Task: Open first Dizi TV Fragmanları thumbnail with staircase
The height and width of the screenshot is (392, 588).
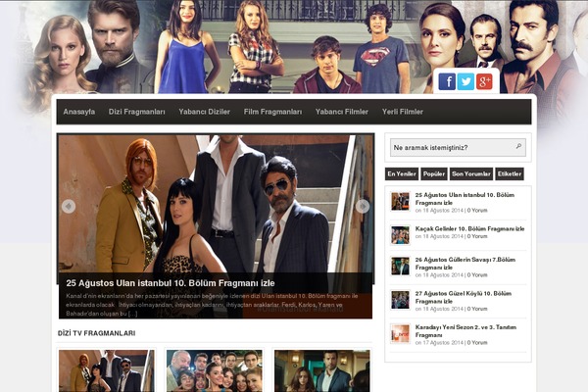Action: click(107, 371)
